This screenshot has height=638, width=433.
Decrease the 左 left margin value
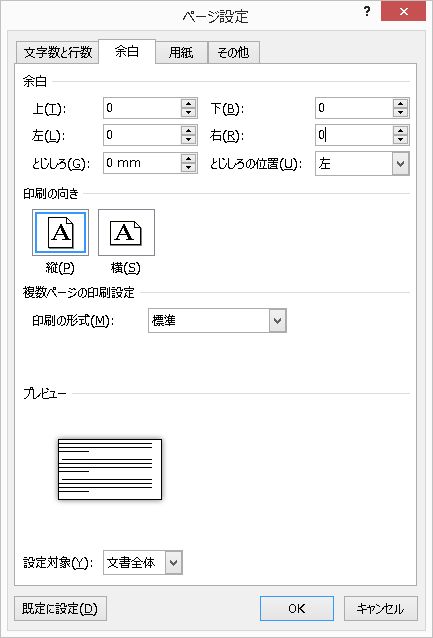[188, 140]
